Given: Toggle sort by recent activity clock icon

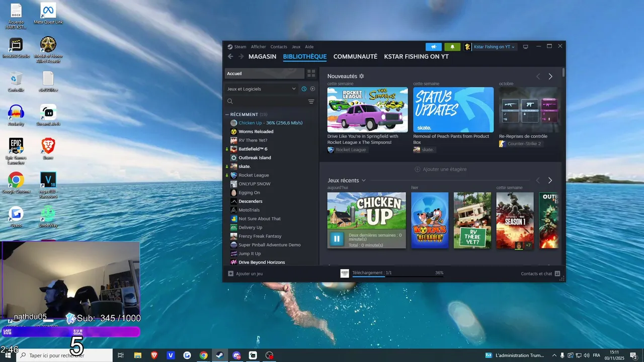Looking at the screenshot, I should point(304,89).
